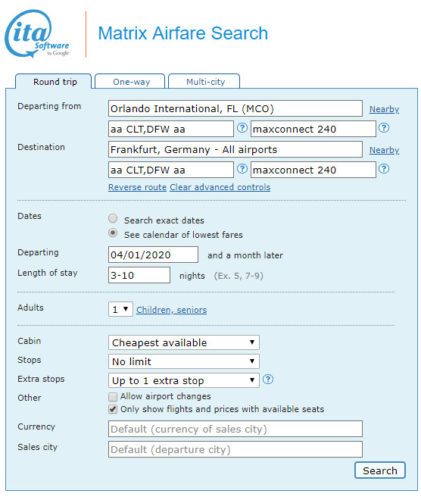Click the ITA Software logo
Image resolution: width=421 pixels, height=500 pixels.
tap(37, 33)
